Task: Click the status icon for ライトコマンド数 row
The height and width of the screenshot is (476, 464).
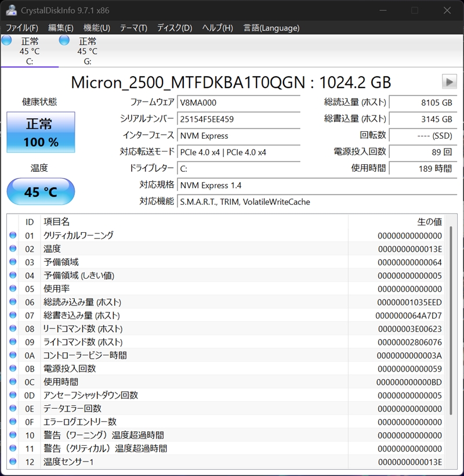Action: click(13, 341)
